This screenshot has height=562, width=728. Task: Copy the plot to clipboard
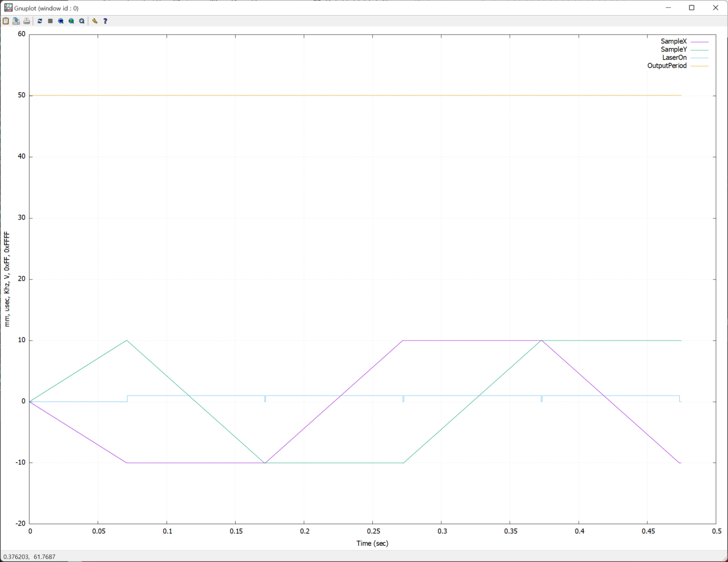(6, 21)
